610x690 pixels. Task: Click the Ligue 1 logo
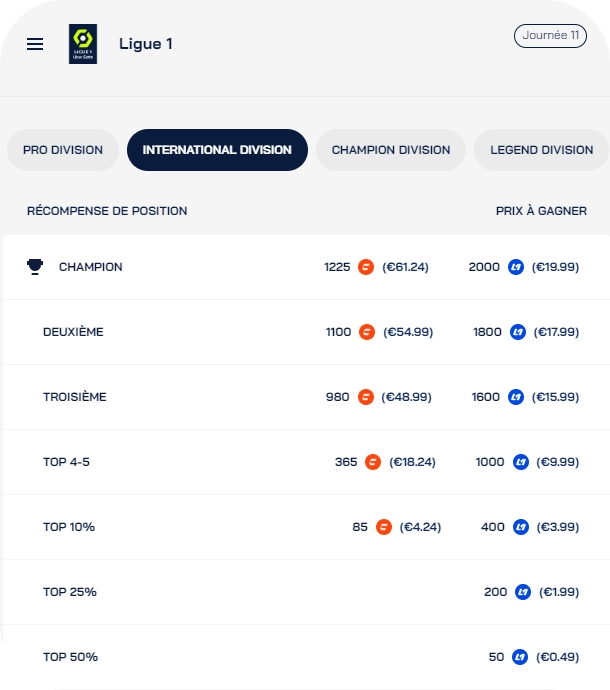click(x=83, y=44)
